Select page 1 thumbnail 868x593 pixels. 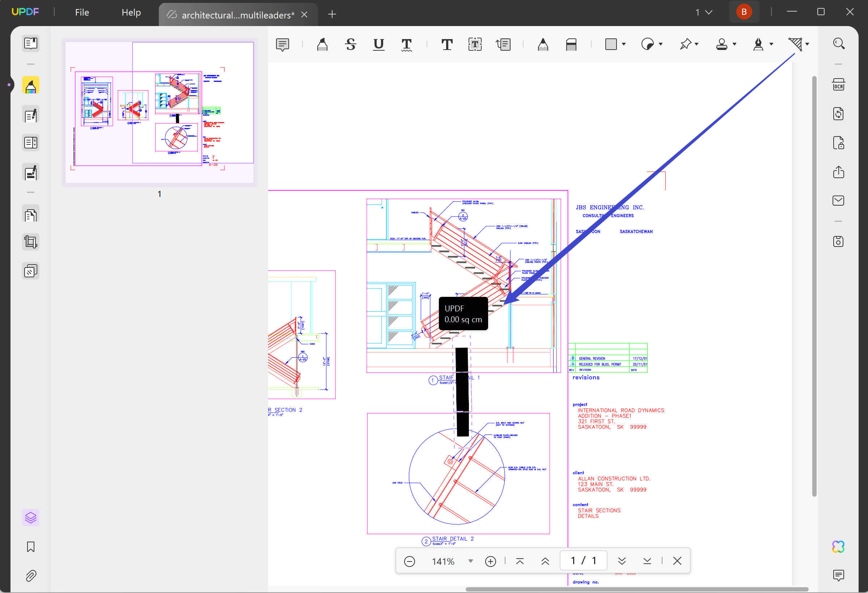tap(160, 113)
